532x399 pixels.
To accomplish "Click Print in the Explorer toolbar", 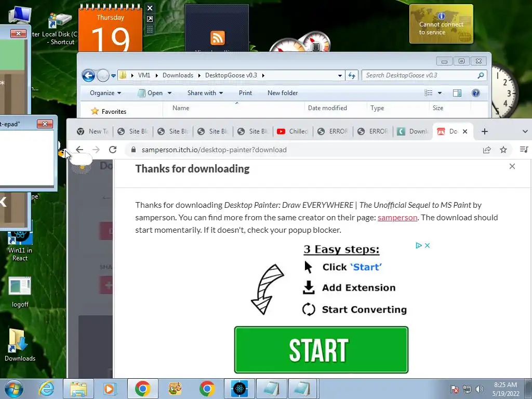I will (x=245, y=93).
